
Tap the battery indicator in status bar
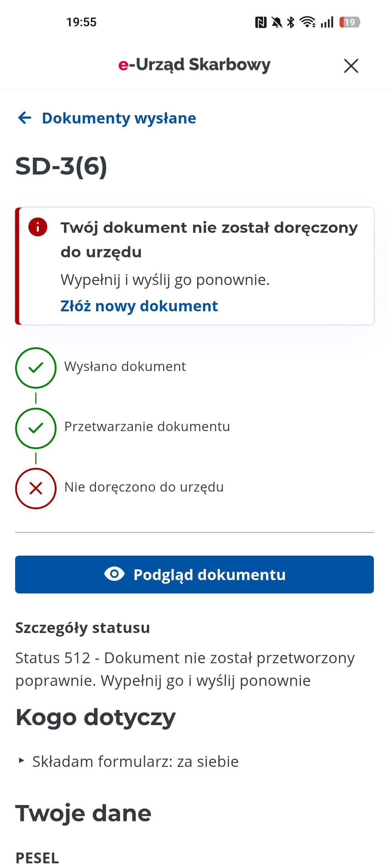349,22
